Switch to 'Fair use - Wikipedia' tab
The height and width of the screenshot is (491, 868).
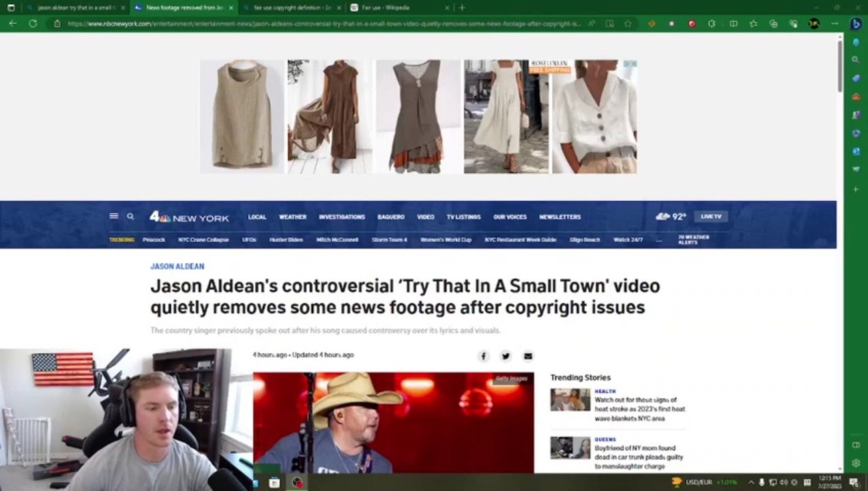pyautogui.click(x=399, y=8)
